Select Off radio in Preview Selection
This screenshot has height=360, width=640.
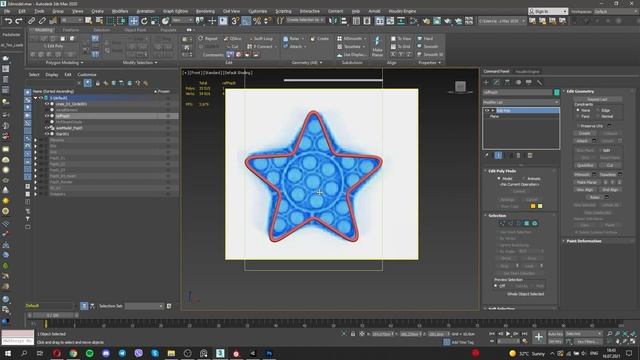click(x=496, y=286)
